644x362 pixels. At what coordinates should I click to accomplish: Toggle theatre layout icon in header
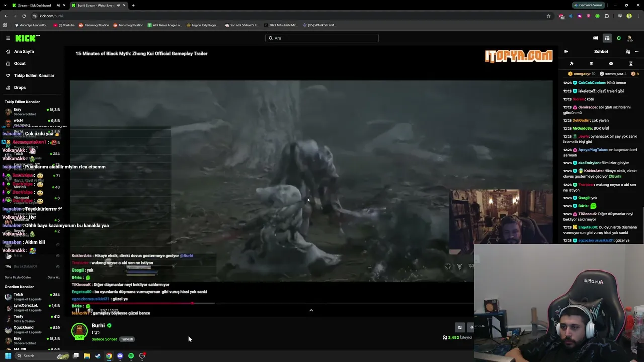tap(607, 38)
